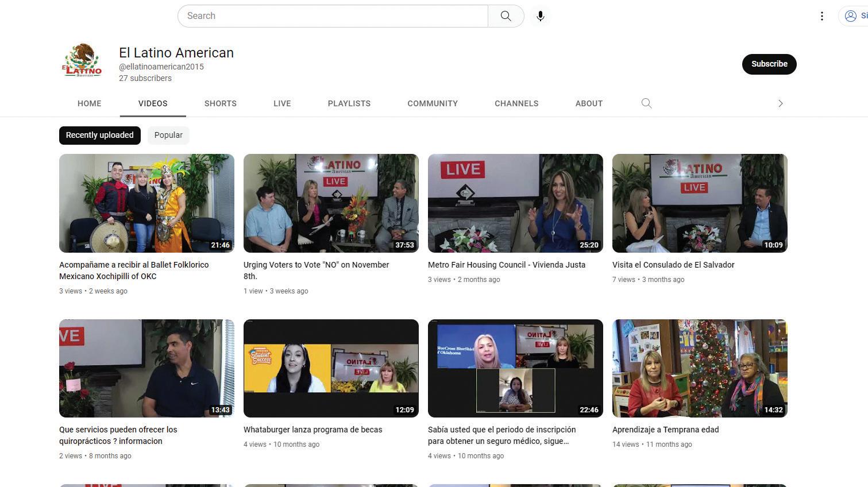This screenshot has height=487, width=868.
Task: Play the Metro Fair Housing Council thumbnail
Action: 515,203
